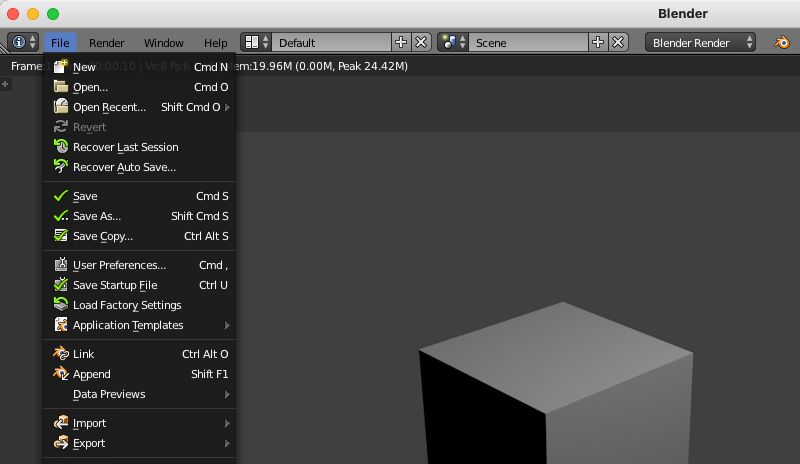This screenshot has width=800, height=464.
Task: Click the Blender logo icon in header
Action: tap(782, 42)
